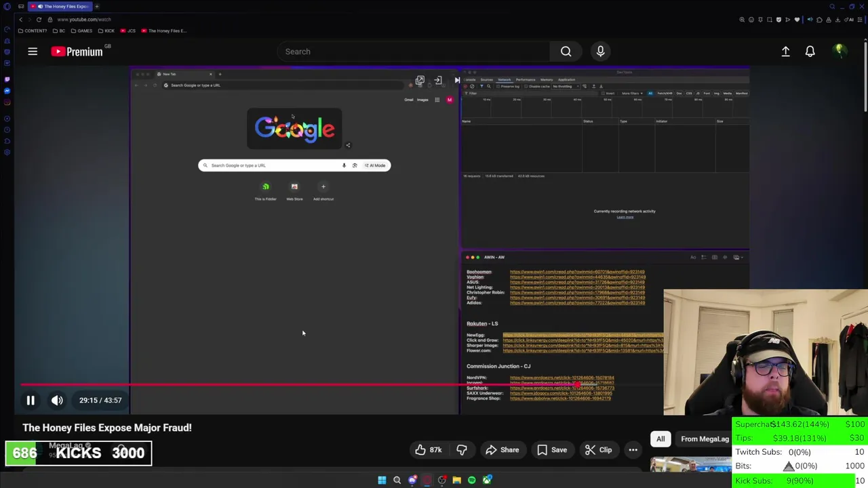Toggle the ad blocker shield
The width and height of the screenshot is (868, 488).
778,20
